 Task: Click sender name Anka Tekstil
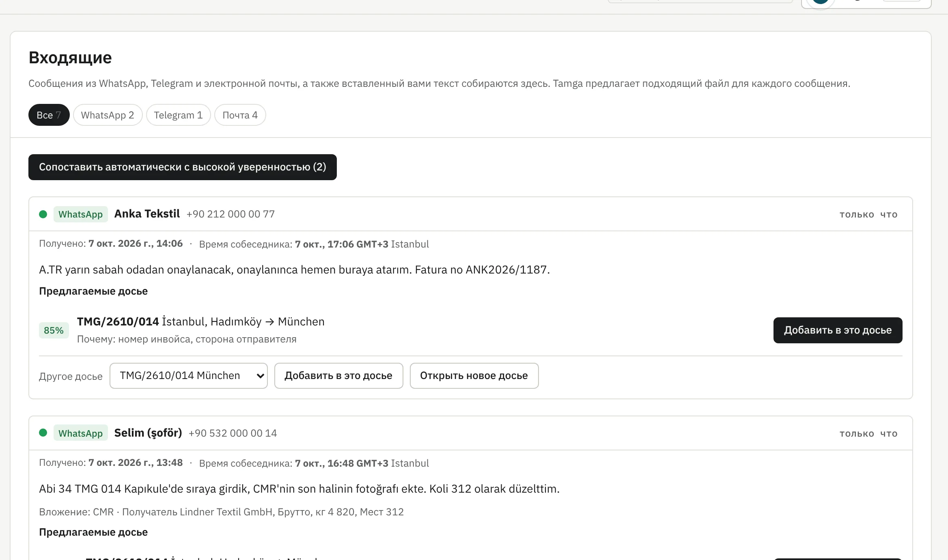pyautogui.click(x=147, y=214)
